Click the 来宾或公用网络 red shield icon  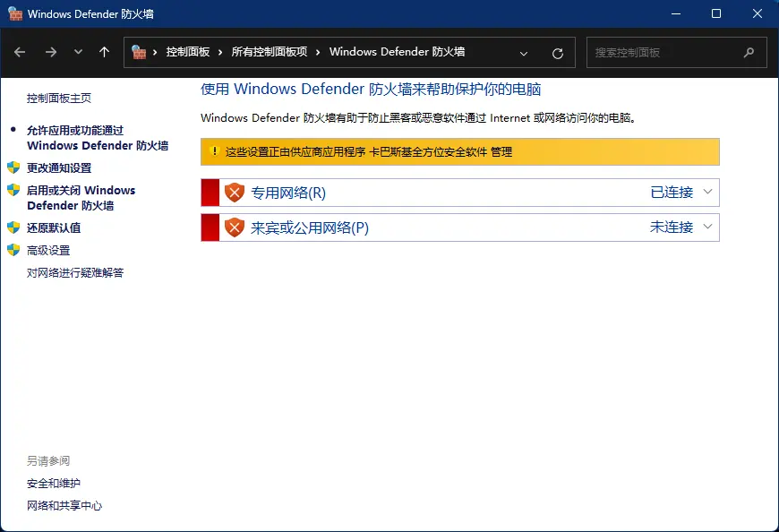[234, 227]
